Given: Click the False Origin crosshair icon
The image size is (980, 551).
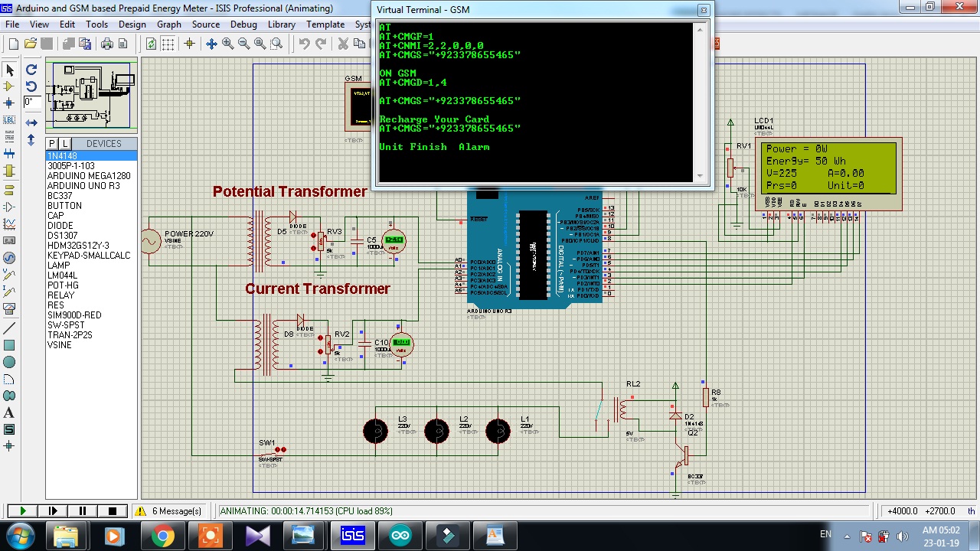Looking at the screenshot, I should click(x=189, y=44).
